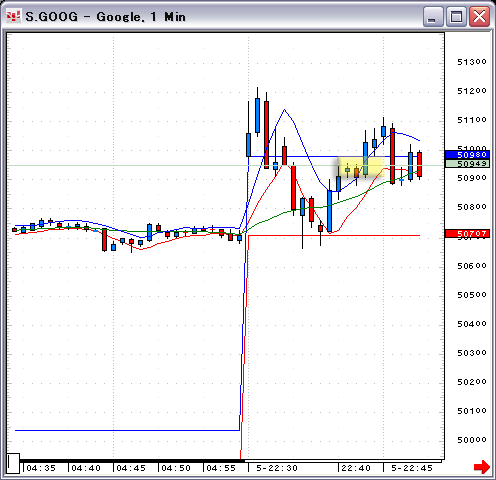Click the green 50949 price marker

467,164
